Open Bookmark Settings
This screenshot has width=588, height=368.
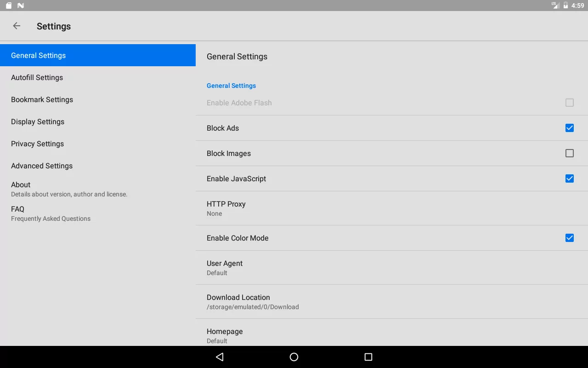(x=98, y=99)
